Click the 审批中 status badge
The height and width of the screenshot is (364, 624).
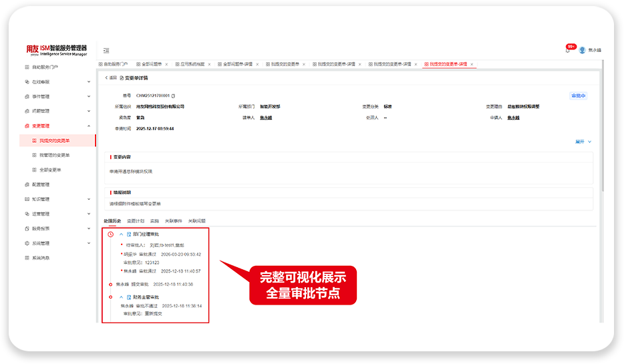click(578, 96)
